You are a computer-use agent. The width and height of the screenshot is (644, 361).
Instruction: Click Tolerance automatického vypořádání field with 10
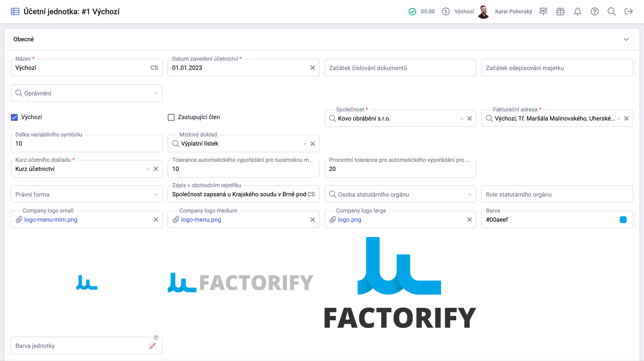(x=244, y=169)
